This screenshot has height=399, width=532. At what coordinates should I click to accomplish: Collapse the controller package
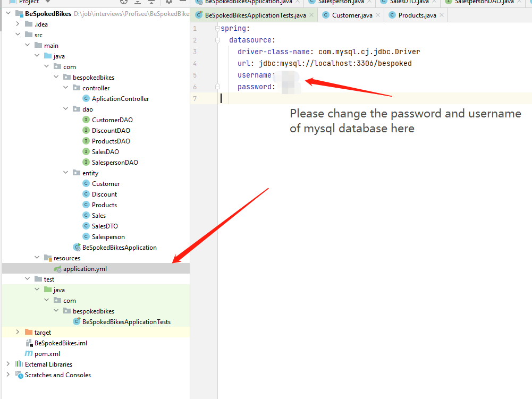65,88
